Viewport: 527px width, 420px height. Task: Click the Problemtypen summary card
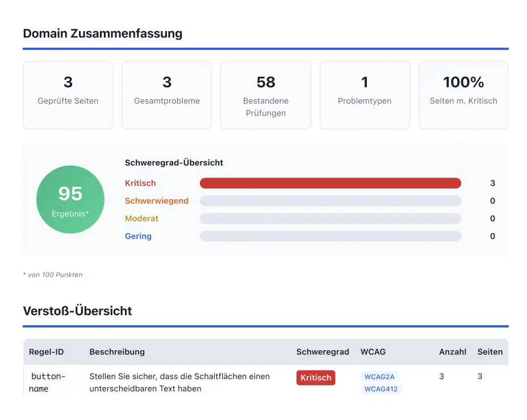coord(365,95)
